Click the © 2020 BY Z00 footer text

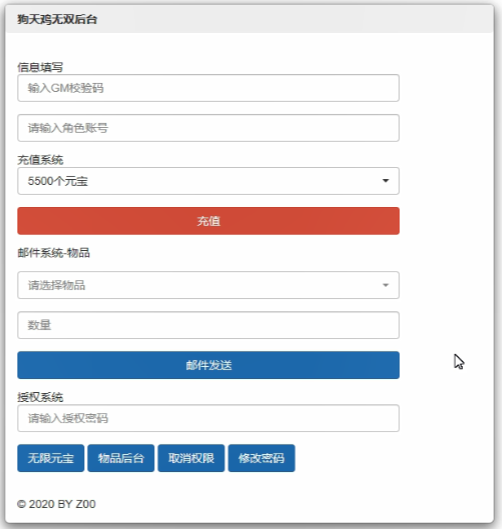(x=56, y=504)
